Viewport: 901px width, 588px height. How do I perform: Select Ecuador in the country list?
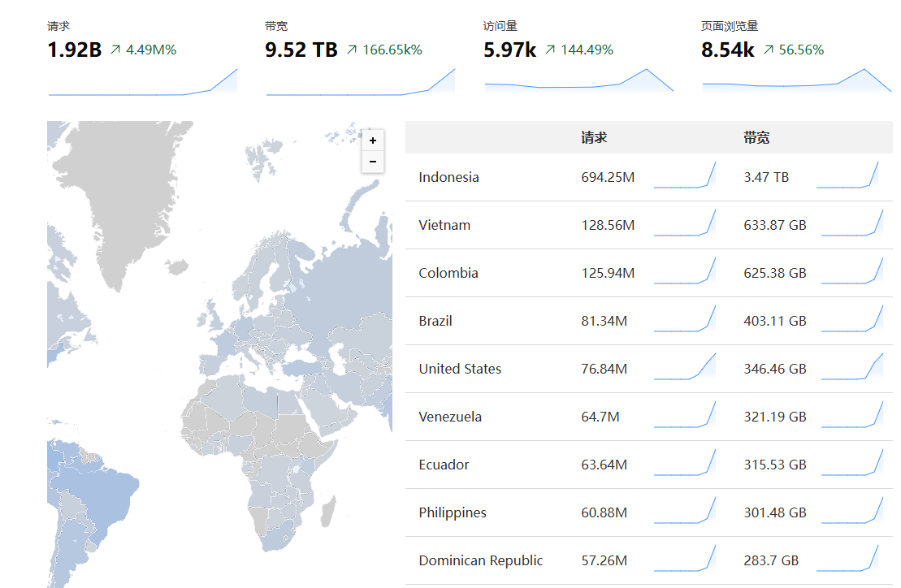point(444,465)
